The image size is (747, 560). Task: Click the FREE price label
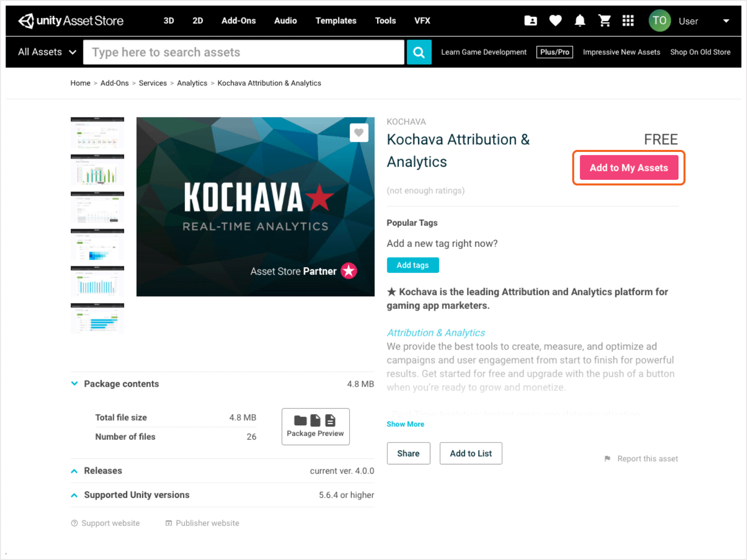tap(661, 139)
